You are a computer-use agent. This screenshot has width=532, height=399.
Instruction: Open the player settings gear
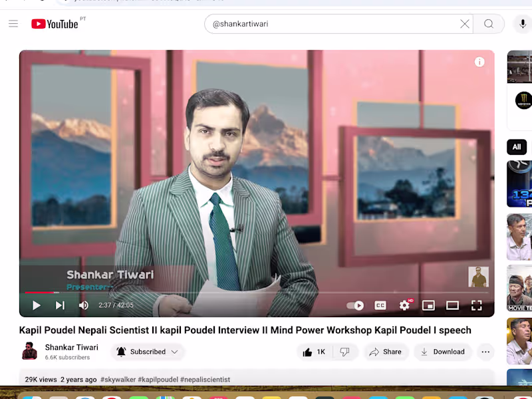pyautogui.click(x=404, y=305)
